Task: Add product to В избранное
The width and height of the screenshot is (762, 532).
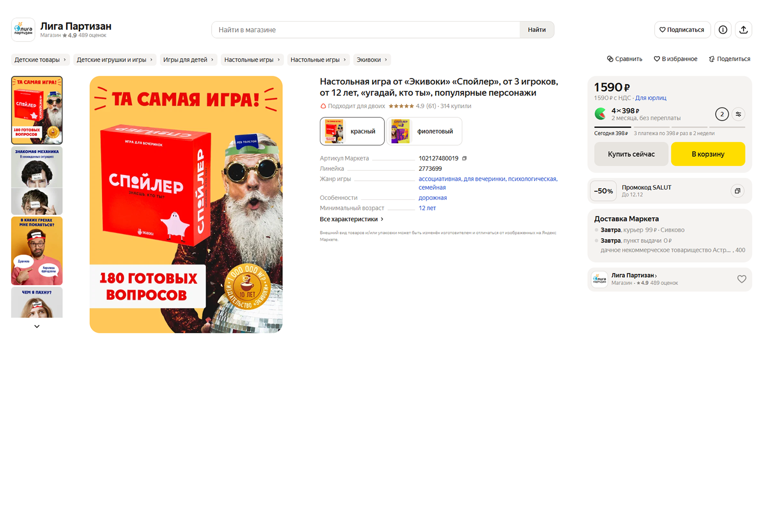Action: click(x=675, y=59)
